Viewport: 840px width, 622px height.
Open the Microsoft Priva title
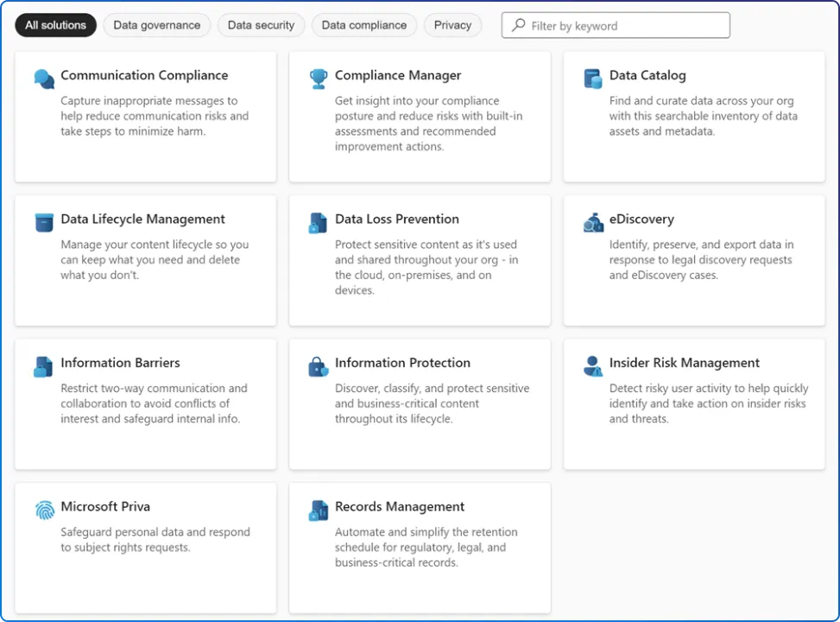(x=105, y=507)
